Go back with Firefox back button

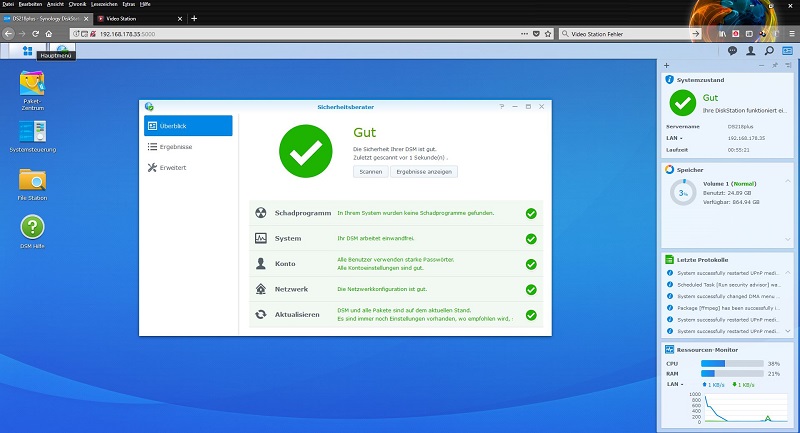[x=8, y=34]
